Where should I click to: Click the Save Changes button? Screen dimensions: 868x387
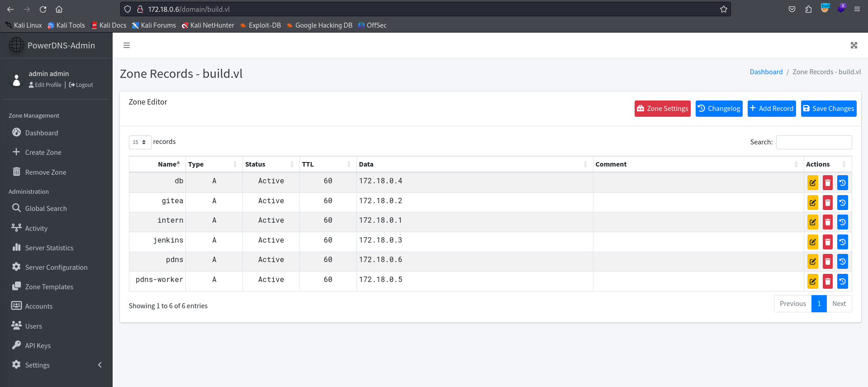coord(828,109)
